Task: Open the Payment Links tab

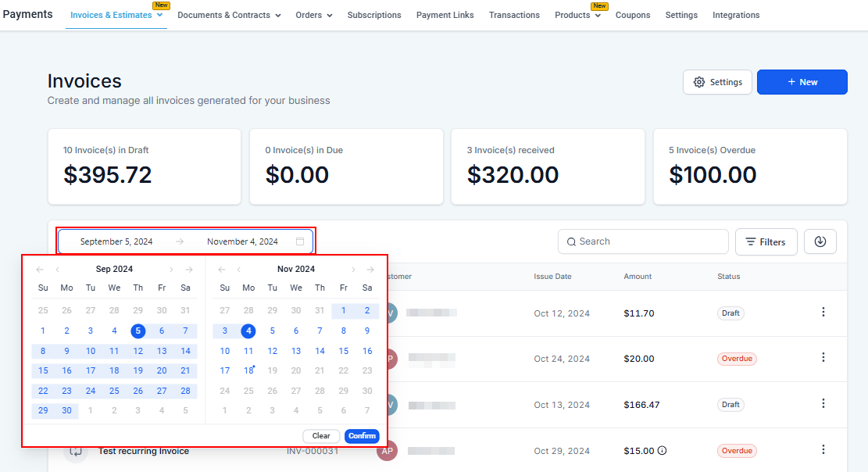Action: coord(445,15)
